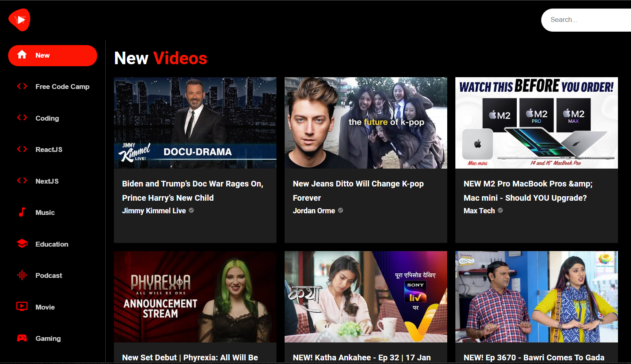Click the red play logo

click(19, 20)
